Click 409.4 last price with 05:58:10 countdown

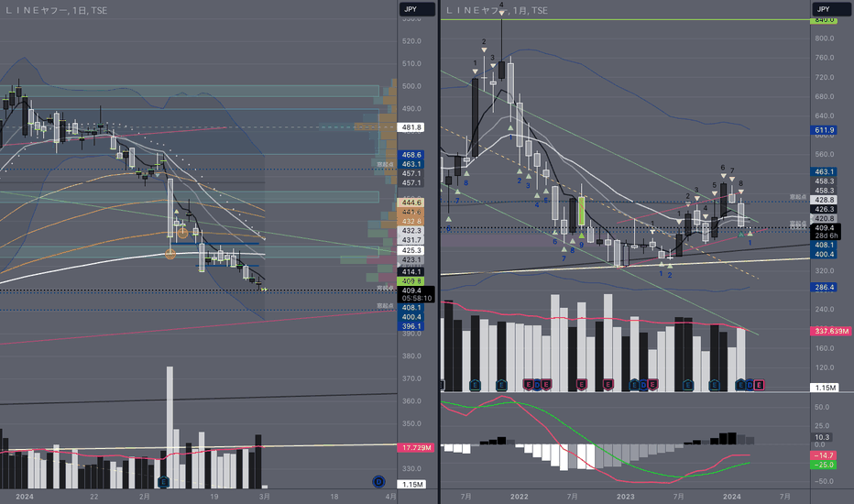pos(416,294)
